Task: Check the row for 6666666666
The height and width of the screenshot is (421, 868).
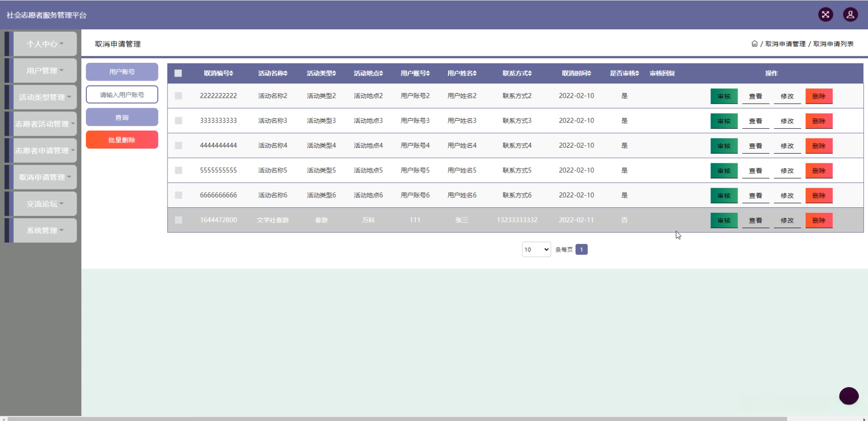Action: pyautogui.click(x=179, y=195)
